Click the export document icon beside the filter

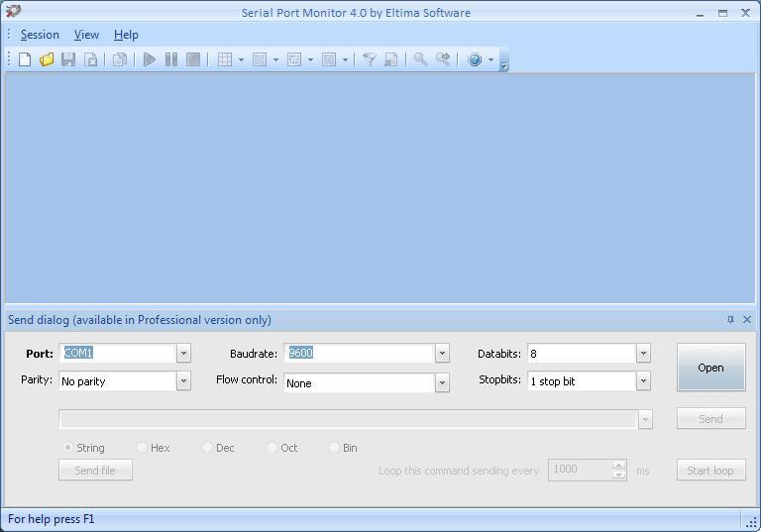point(391,59)
